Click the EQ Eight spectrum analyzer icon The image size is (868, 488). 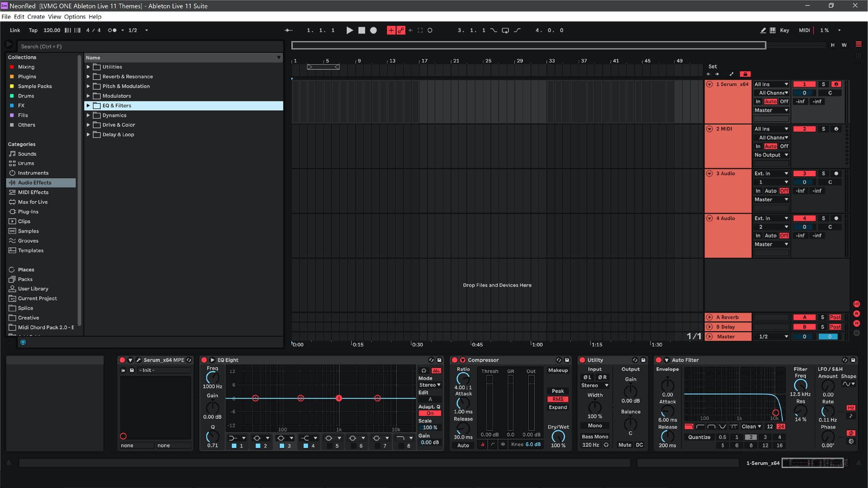point(436,371)
